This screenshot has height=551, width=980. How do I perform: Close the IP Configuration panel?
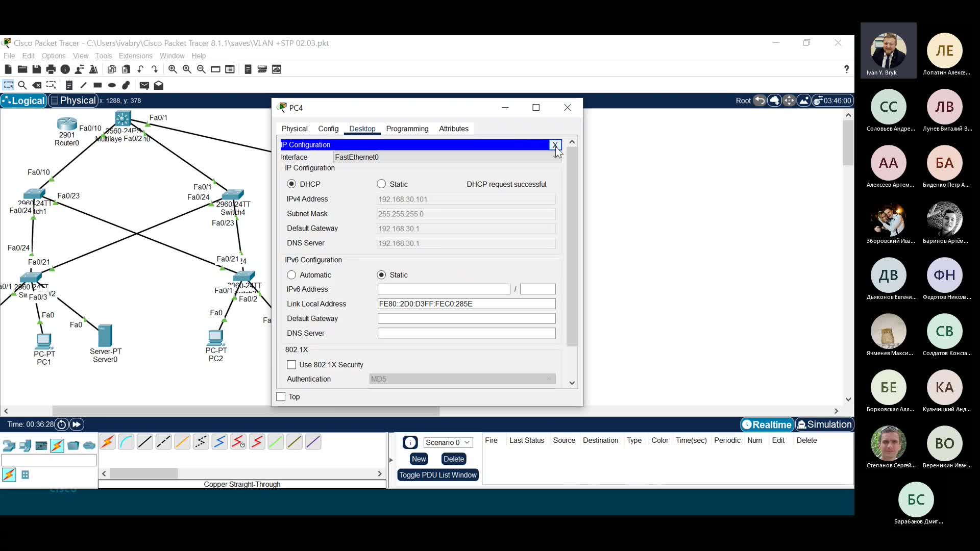555,145
